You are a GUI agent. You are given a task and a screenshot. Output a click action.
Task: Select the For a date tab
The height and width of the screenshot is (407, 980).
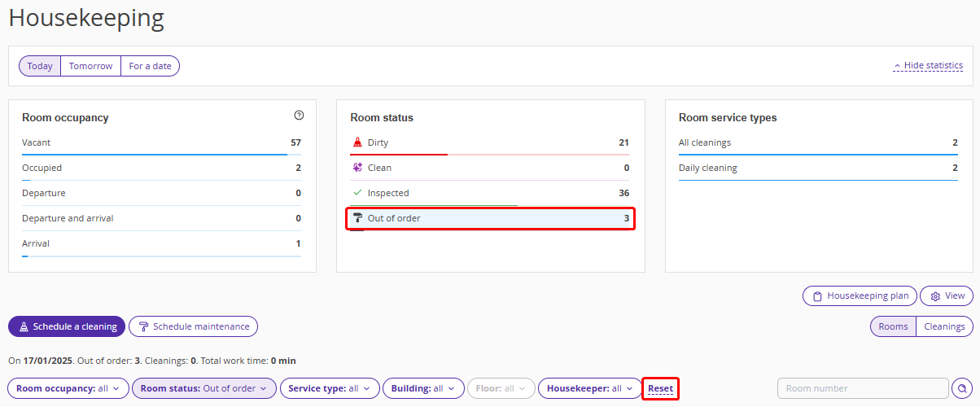pos(150,66)
